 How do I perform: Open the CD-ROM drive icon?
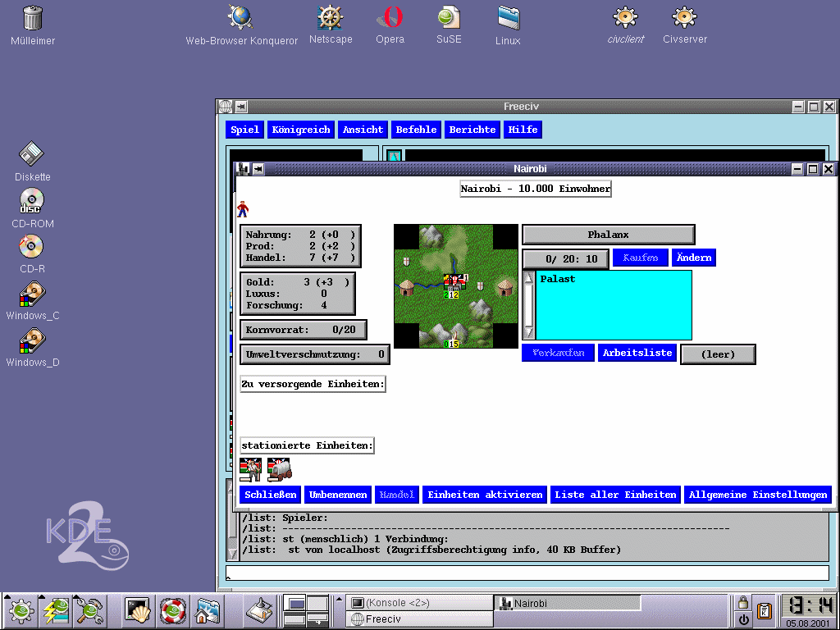[x=32, y=201]
